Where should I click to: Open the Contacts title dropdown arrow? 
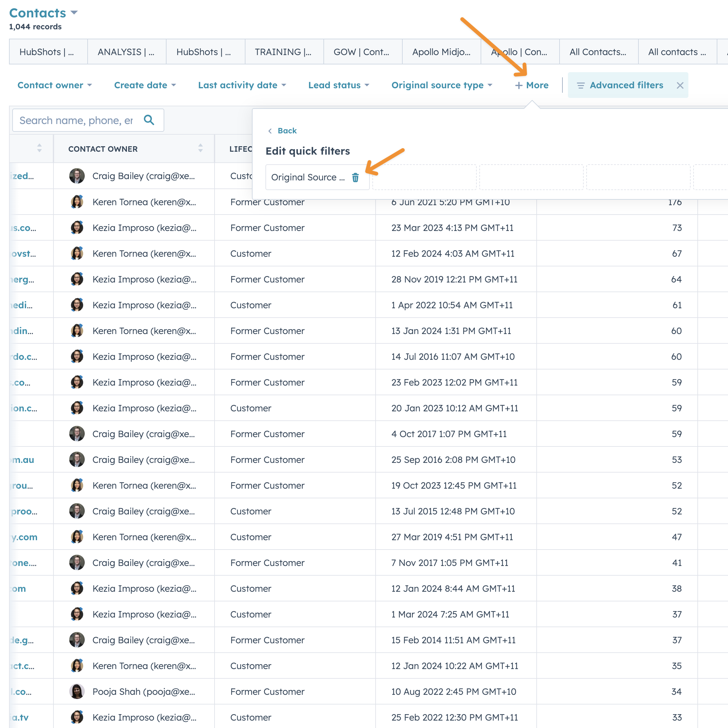[74, 13]
